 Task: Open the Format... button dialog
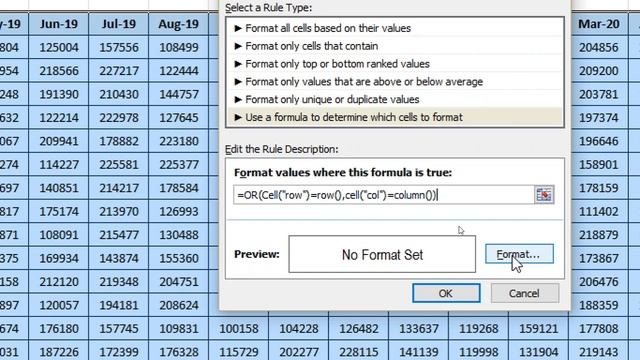[x=519, y=254]
